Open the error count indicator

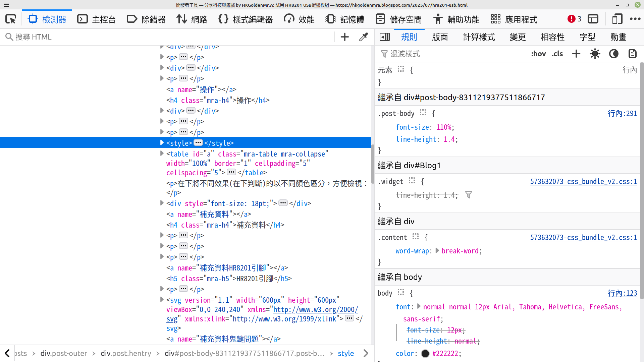[574, 19]
